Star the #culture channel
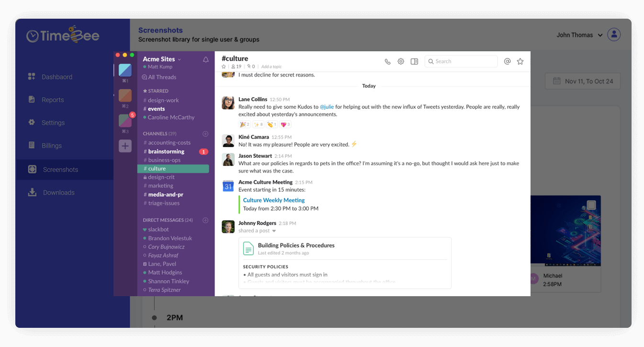 click(x=223, y=67)
